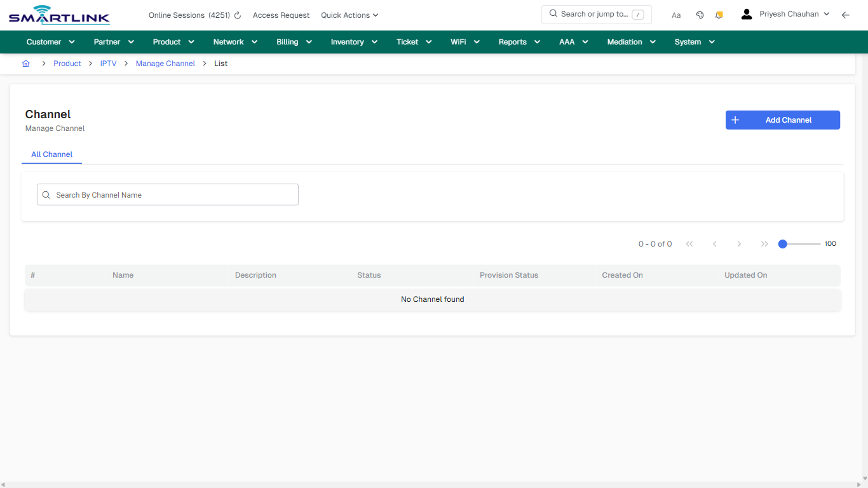
Task: Switch to the All Channel tab
Action: [x=51, y=154]
